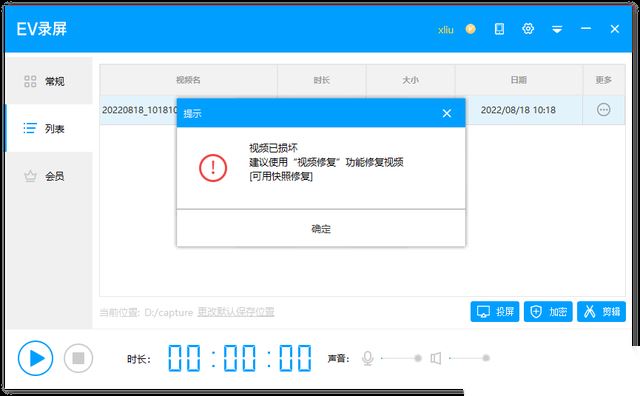Click the date 2022/08/18 10:18
The width and height of the screenshot is (640, 396).
[x=518, y=110]
